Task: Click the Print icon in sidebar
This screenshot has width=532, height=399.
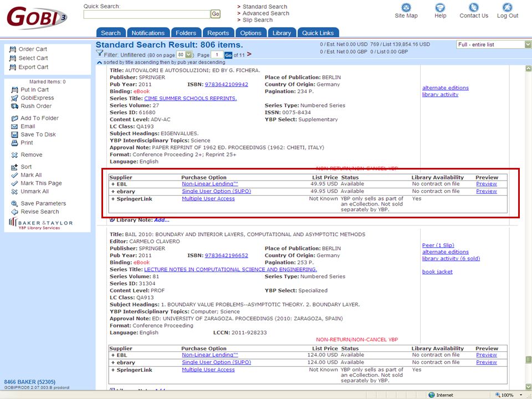Action: pos(14,143)
